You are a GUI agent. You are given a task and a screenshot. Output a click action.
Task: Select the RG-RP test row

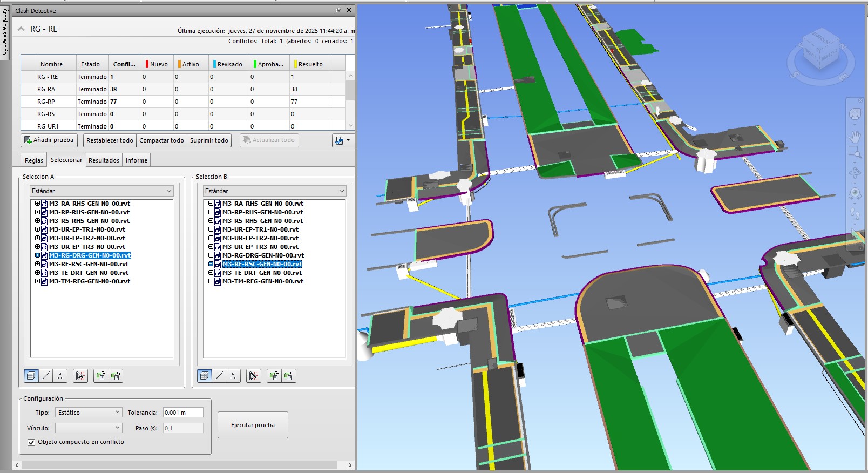(x=183, y=102)
